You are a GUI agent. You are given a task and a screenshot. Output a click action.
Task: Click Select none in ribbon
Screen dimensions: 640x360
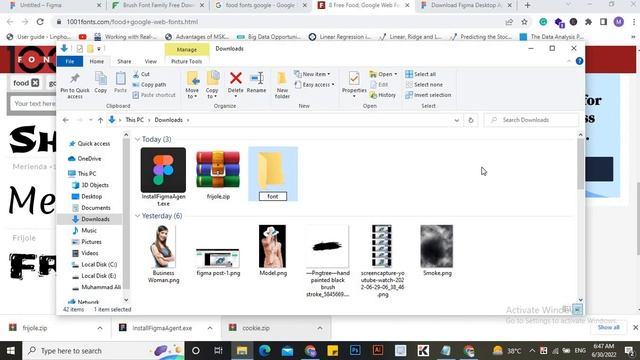424,84
